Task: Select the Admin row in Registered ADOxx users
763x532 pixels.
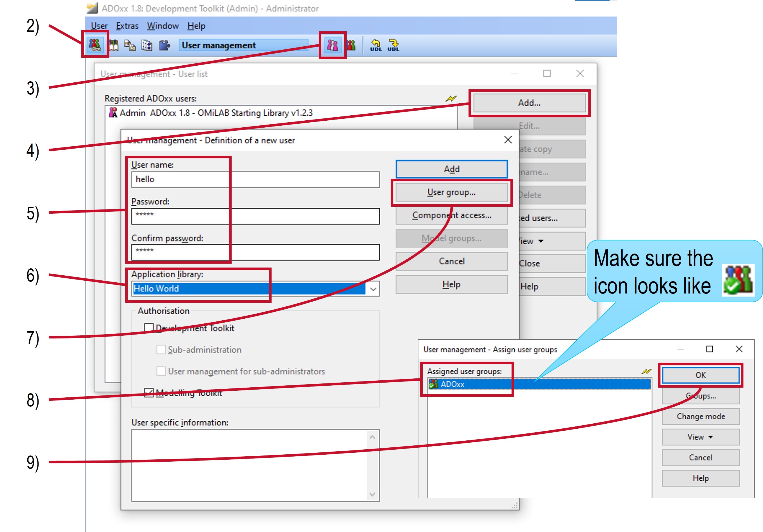Action: click(281, 113)
